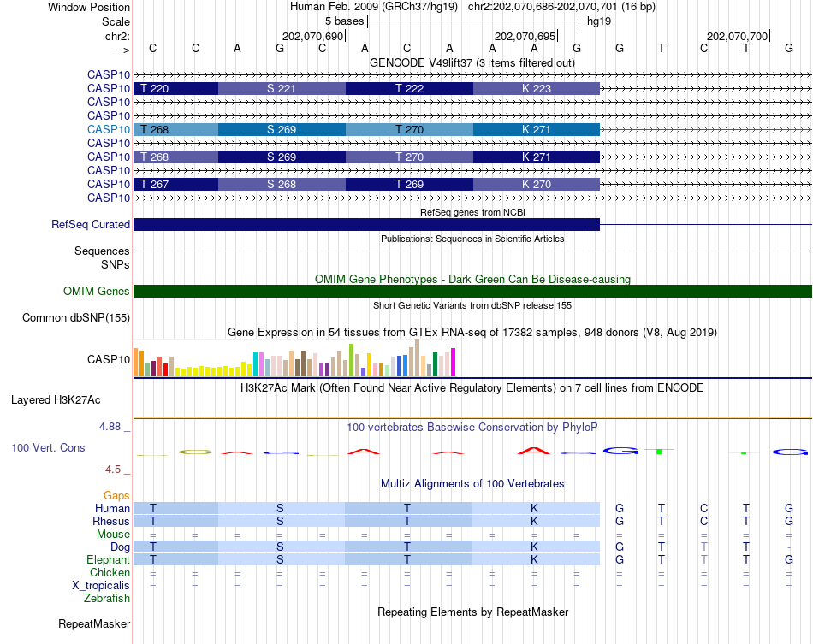Open the 100 vertebrates PhyloP conservation title
Screen dimensions: 813x644
click(x=472, y=428)
